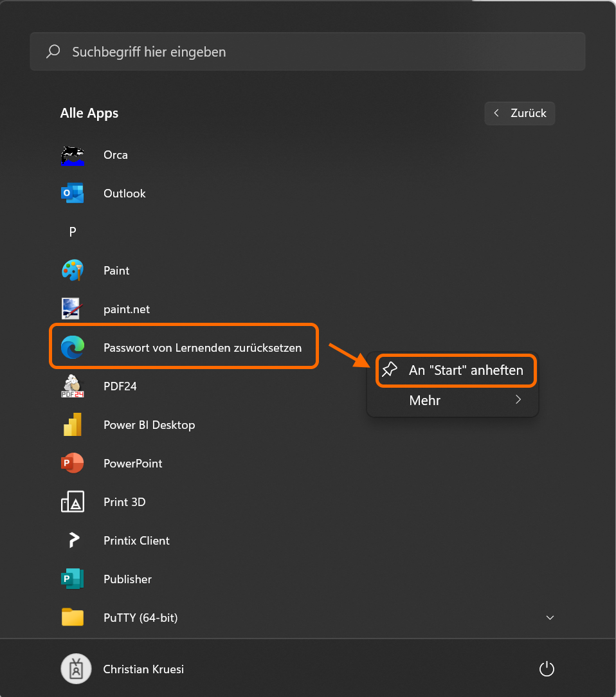The width and height of the screenshot is (616, 697).
Task: Open the Printix Client icon
Action: coord(73,541)
